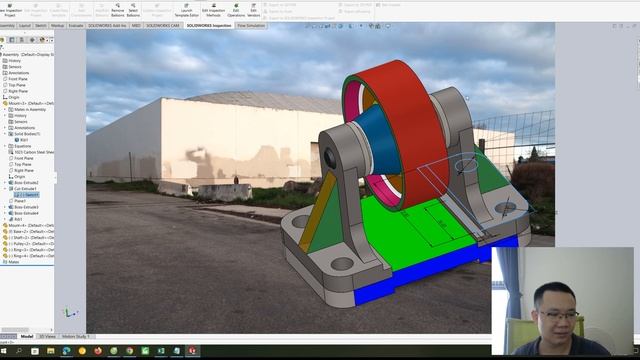Screen dimensions: 640x360
Task: Switch to the Evaluate tab
Action: coord(76,26)
